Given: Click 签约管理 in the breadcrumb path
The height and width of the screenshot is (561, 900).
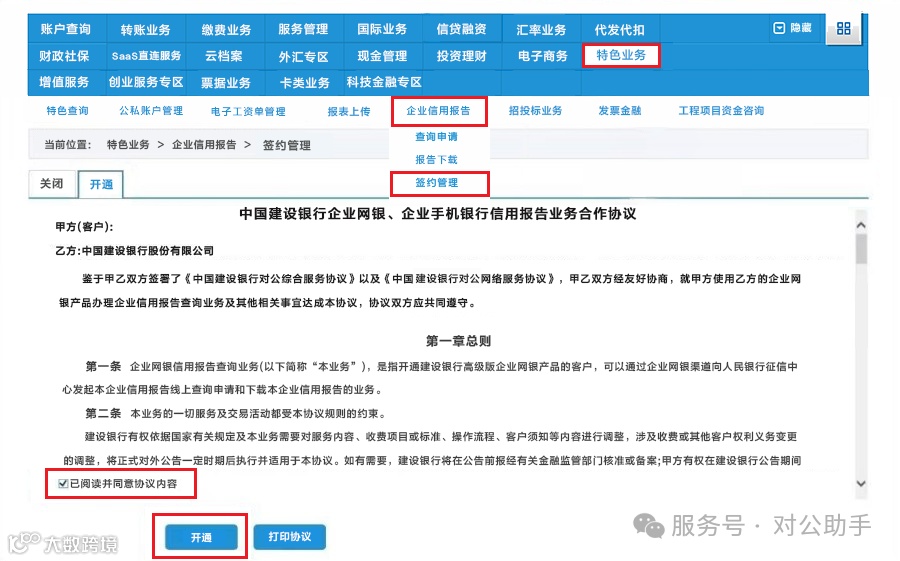Looking at the screenshot, I should point(286,145).
